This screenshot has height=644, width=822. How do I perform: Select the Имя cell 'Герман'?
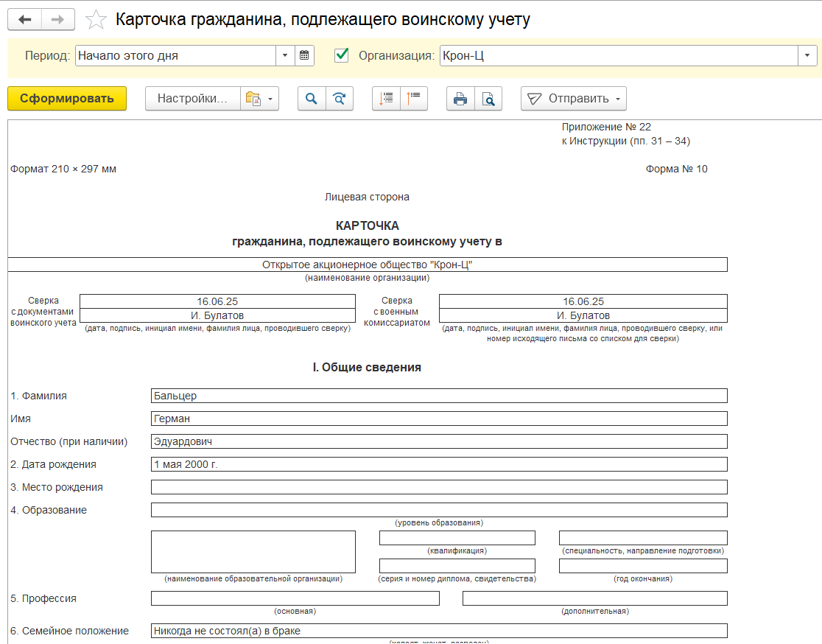click(439, 419)
